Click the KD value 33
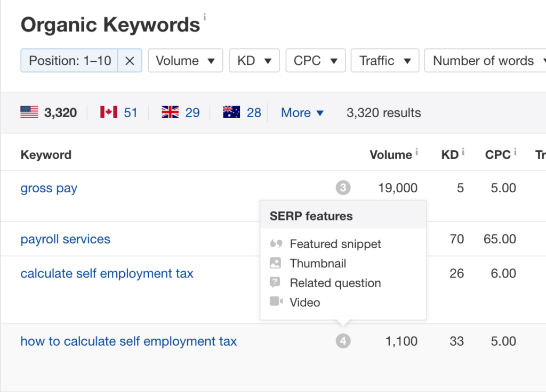The width and height of the screenshot is (546, 392). pos(456,341)
